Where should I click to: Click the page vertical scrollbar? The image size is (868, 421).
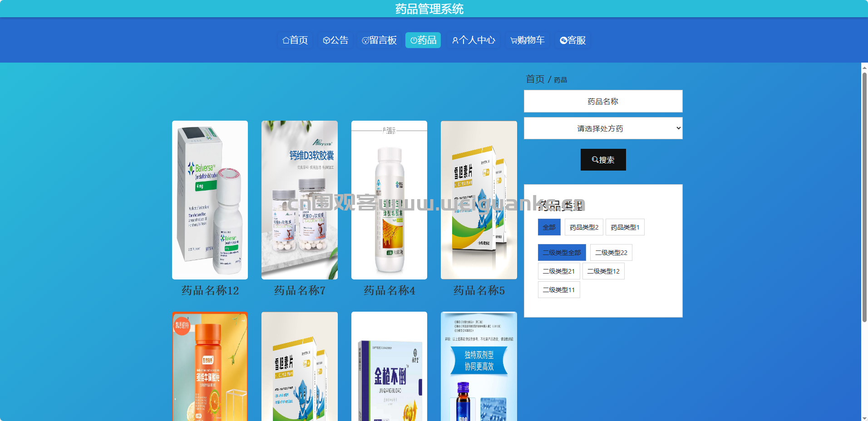(864, 197)
